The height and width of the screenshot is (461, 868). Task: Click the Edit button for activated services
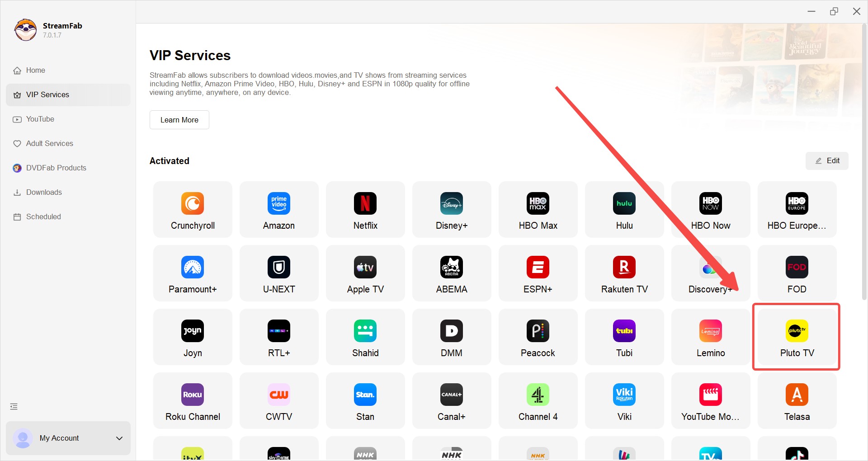coord(827,160)
